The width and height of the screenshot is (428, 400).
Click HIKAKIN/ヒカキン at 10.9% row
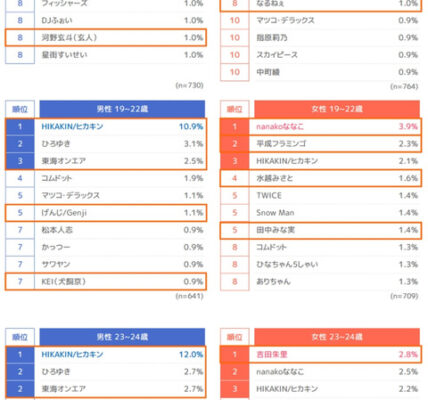[x=106, y=127]
